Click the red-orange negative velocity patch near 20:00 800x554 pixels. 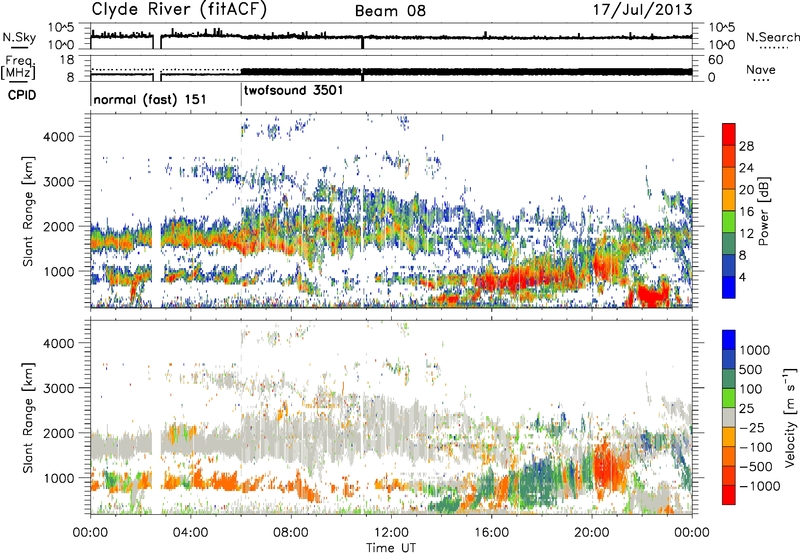click(x=611, y=466)
